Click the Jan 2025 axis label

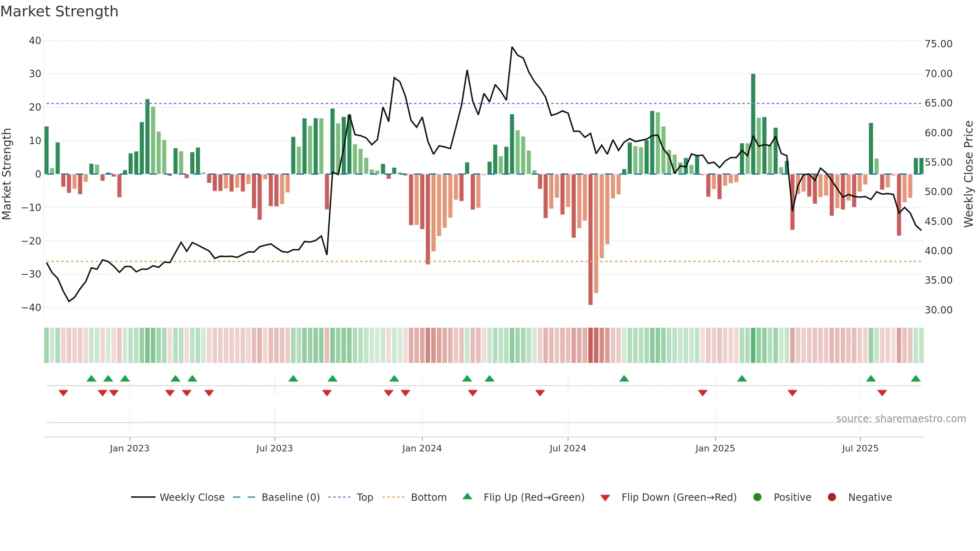(715, 448)
